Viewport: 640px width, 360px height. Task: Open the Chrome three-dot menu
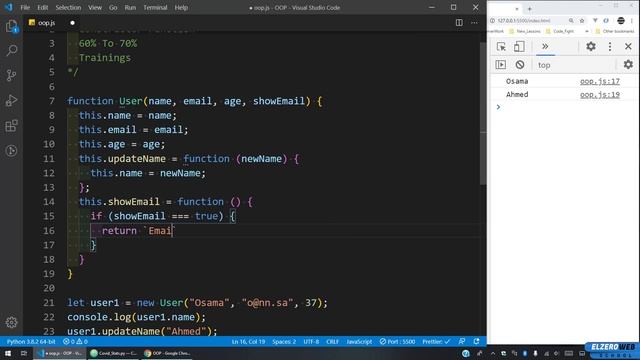(632, 20)
